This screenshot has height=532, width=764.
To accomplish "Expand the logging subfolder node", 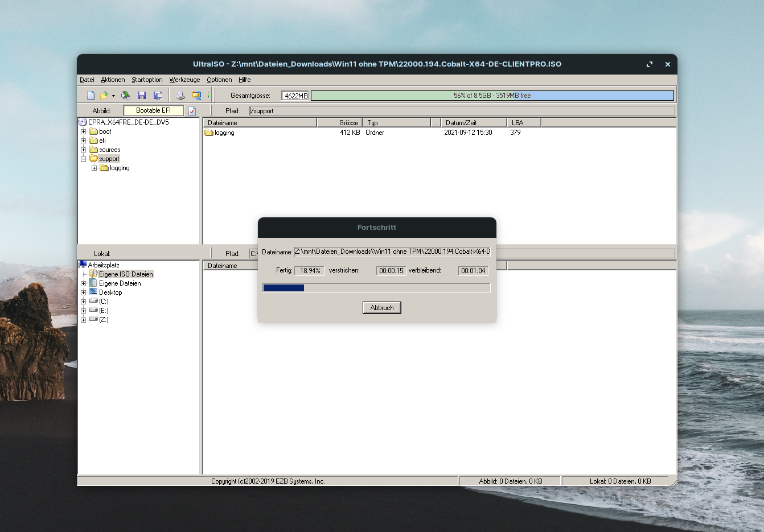I will 94,168.
